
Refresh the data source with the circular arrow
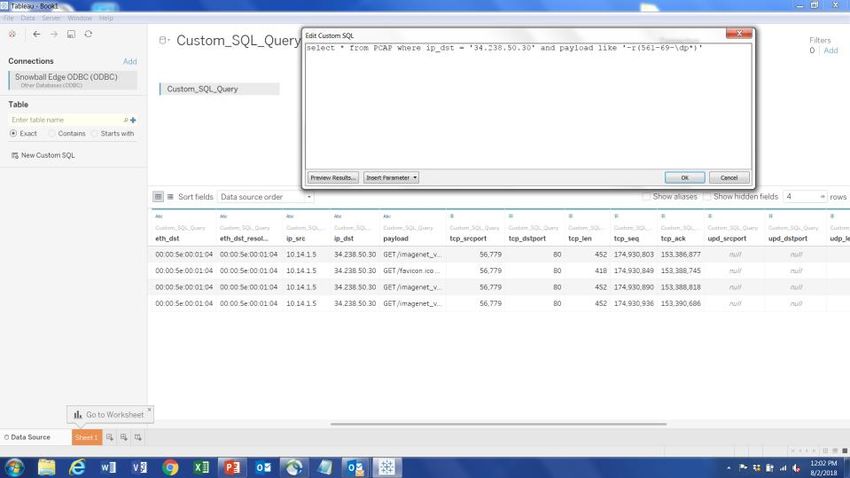[x=88, y=34]
